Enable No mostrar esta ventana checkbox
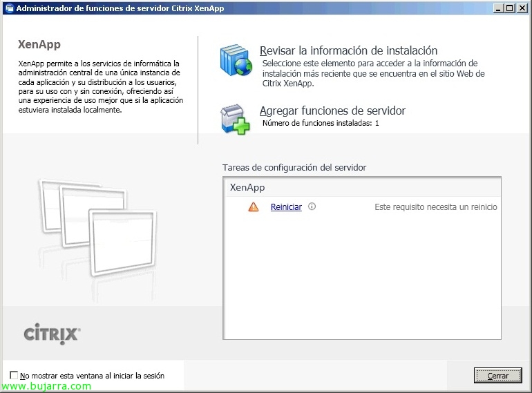The image size is (532, 393). pyautogui.click(x=14, y=375)
